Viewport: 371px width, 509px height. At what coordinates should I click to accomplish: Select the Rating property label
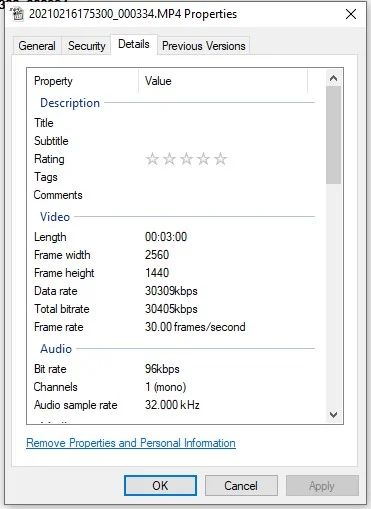point(49,159)
